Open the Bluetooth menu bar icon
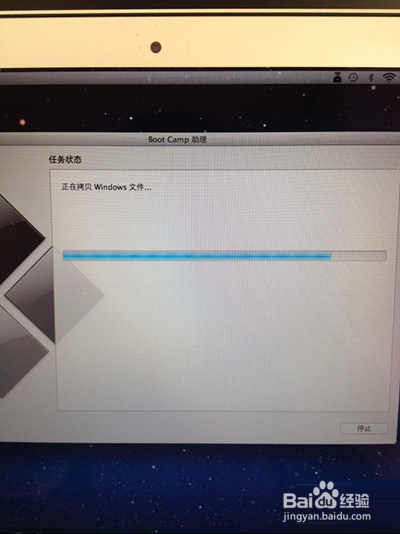The width and height of the screenshot is (400, 534). (371, 78)
